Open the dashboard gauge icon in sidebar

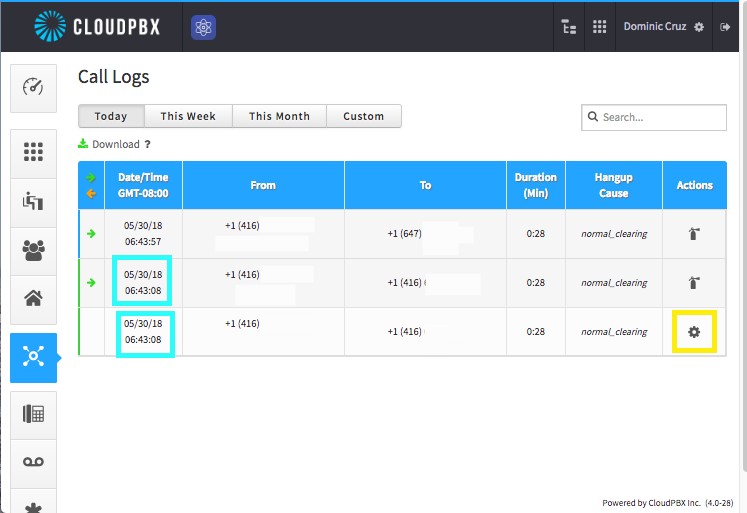(x=33, y=88)
